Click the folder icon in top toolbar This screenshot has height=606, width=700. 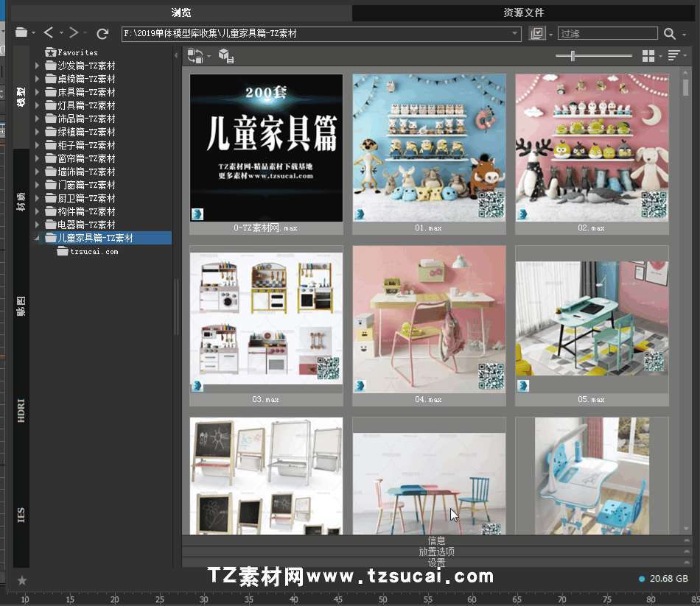(21, 32)
